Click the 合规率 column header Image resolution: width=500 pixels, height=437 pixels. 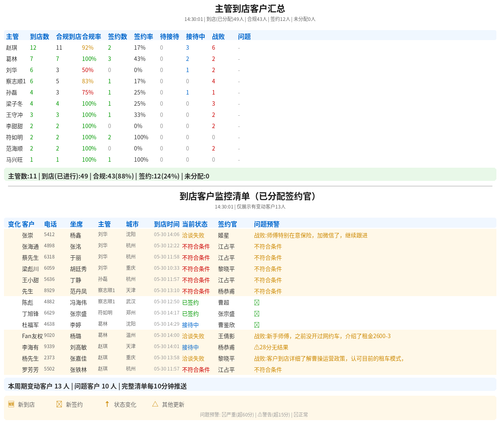(x=91, y=37)
